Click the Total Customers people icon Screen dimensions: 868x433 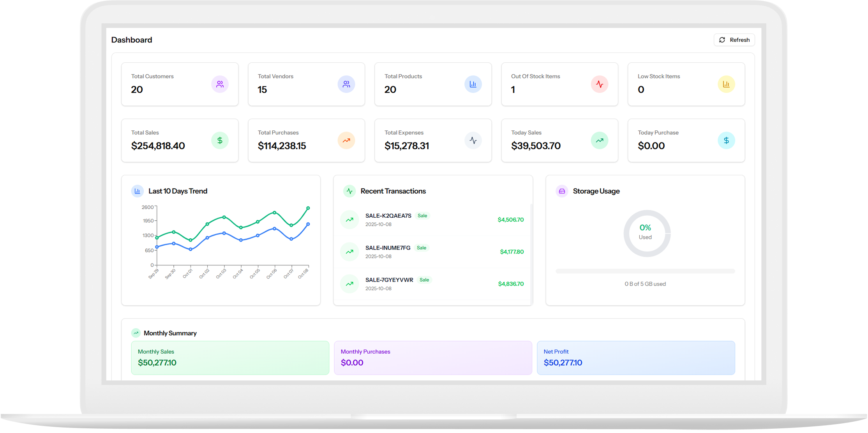pos(220,84)
